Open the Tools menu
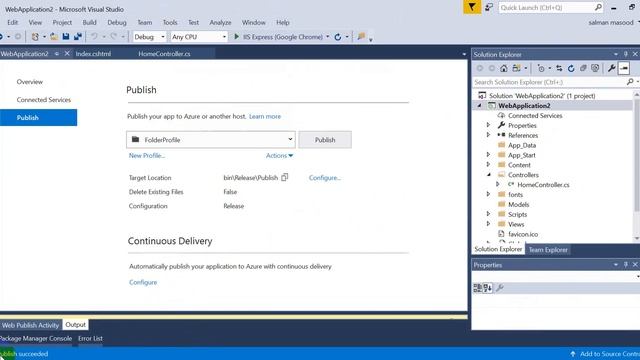The image size is (640, 360). pyautogui.click(x=170, y=22)
